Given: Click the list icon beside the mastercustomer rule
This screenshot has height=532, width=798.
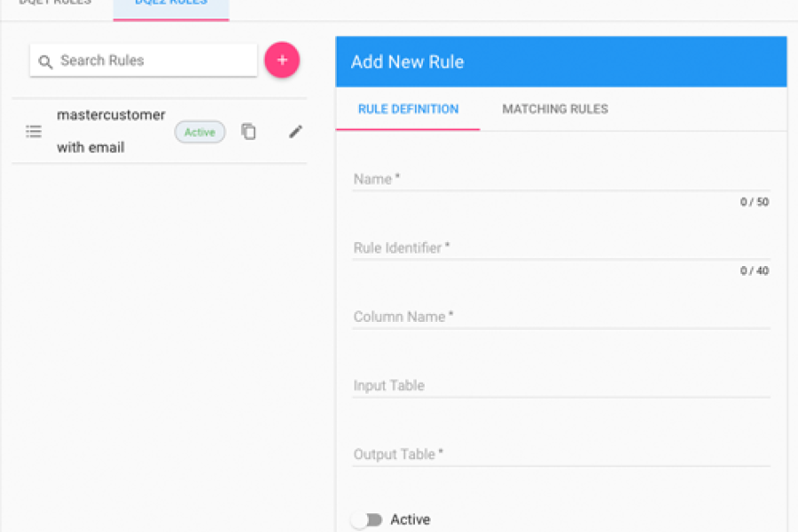Looking at the screenshot, I should pyautogui.click(x=34, y=131).
